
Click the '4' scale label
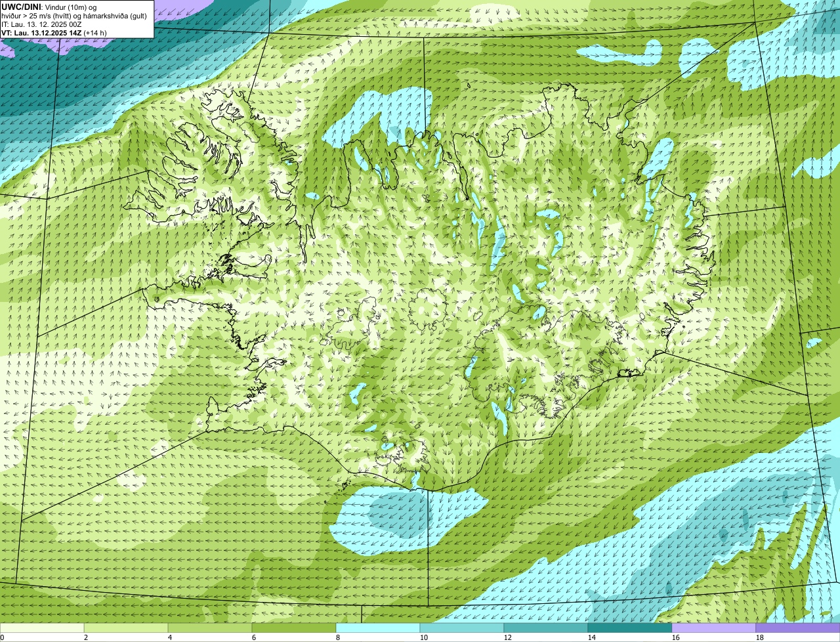(170, 637)
